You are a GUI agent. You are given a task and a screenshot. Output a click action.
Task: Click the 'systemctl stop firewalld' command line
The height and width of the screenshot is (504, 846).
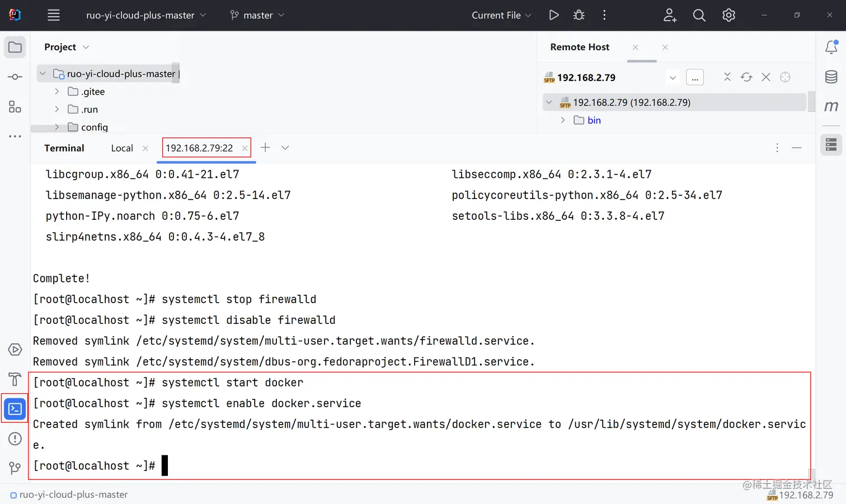[x=175, y=299]
